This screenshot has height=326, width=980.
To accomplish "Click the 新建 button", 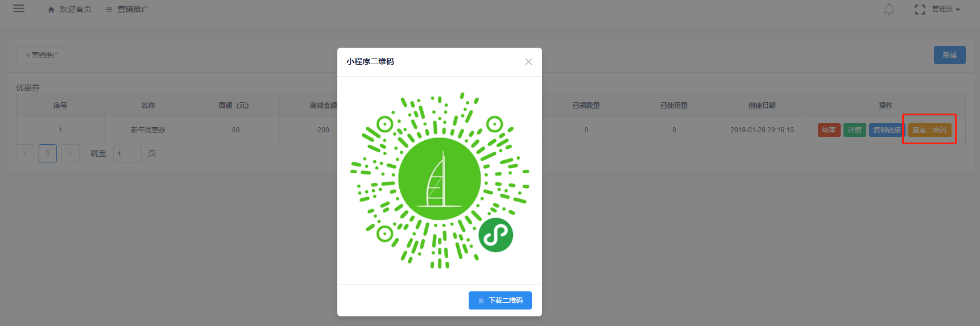I will [x=949, y=55].
